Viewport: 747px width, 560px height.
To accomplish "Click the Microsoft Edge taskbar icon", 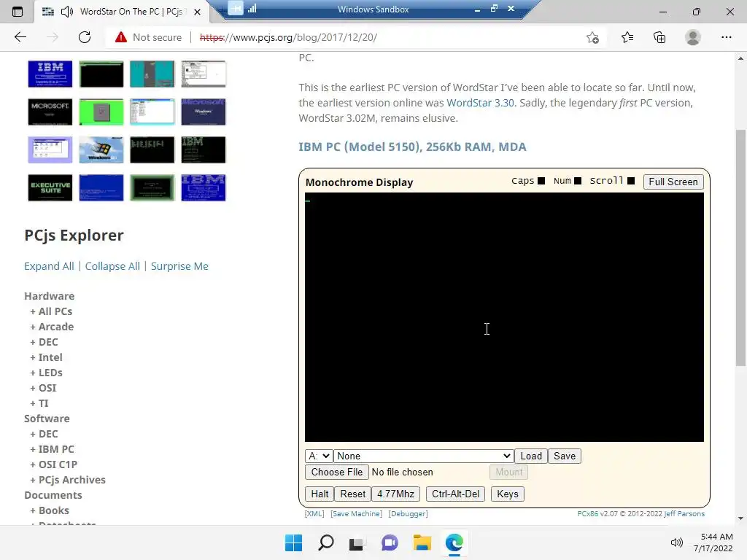I will point(454,542).
